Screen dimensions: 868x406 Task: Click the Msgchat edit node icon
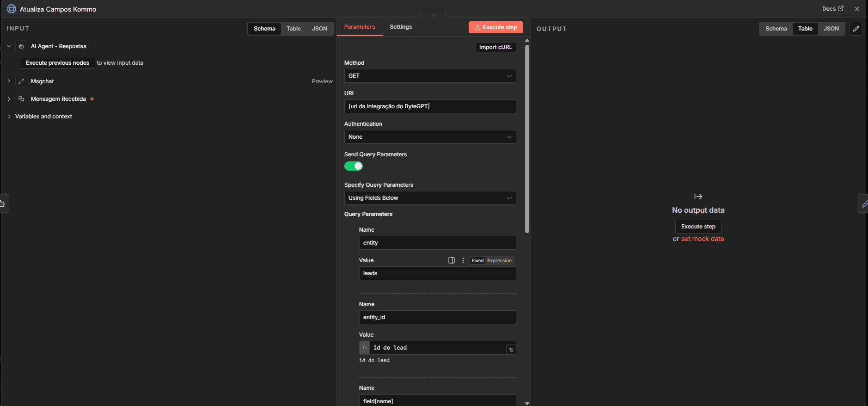coord(21,81)
